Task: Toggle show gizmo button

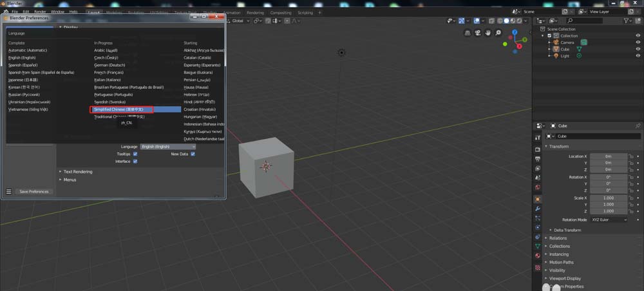Action: tap(461, 21)
